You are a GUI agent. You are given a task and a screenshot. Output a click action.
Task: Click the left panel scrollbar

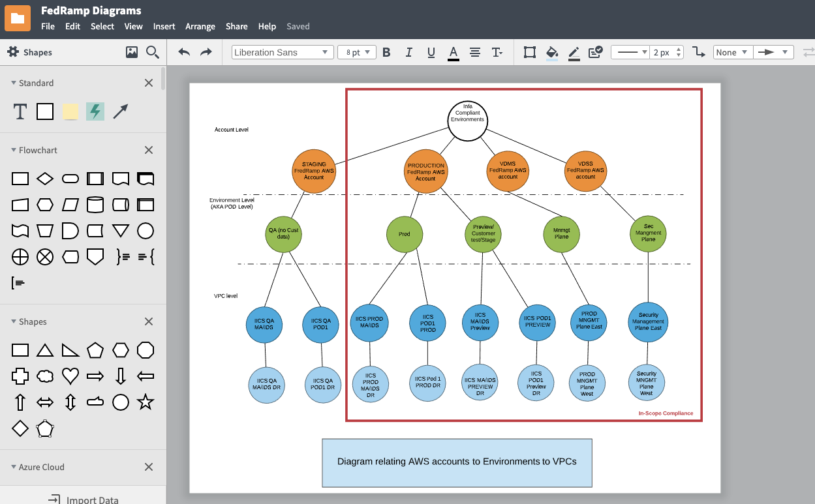(163, 78)
